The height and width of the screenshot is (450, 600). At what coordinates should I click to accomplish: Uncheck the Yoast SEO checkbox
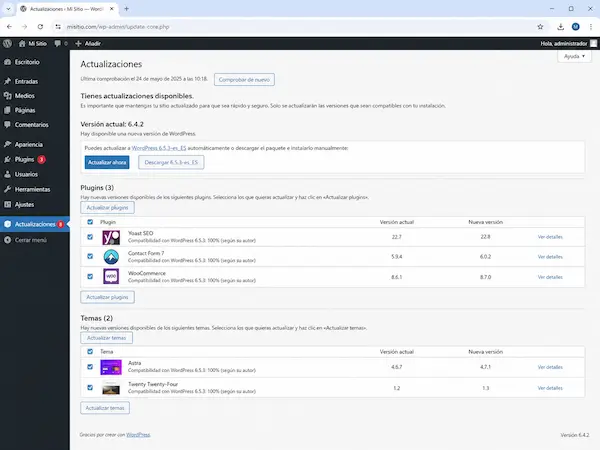(x=90, y=237)
